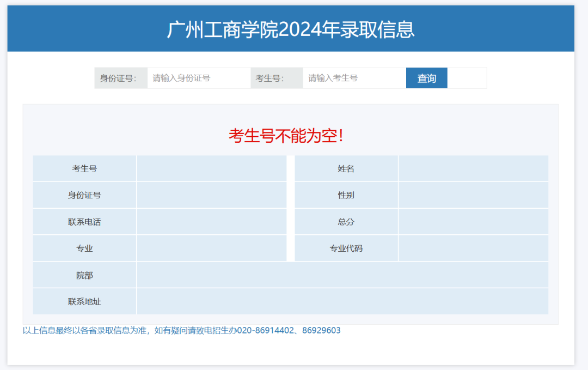Select the 联系电话 phone label cell
588x370 pixels.
click(x=84, y=221)
